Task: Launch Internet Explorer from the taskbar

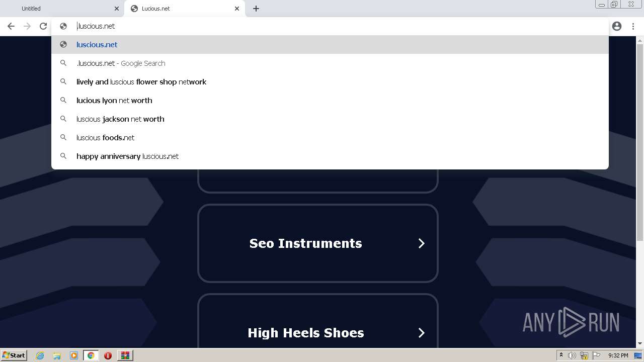Action: pyautogui.click(x=40, y=355)
